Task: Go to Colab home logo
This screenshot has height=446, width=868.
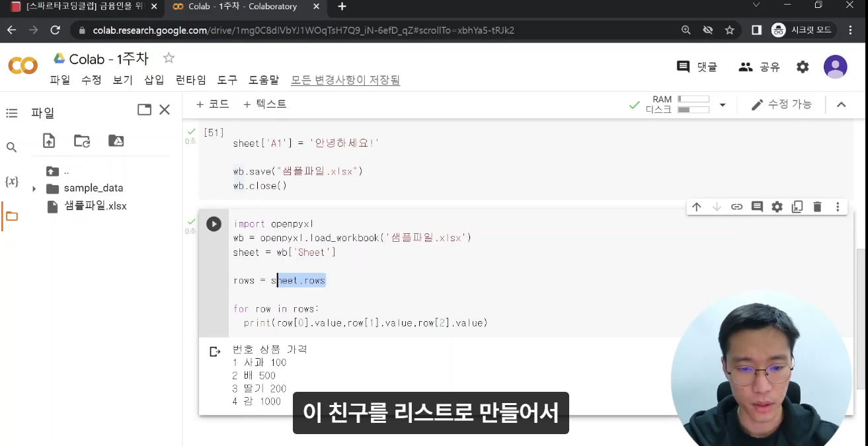Action: [23, 65]
